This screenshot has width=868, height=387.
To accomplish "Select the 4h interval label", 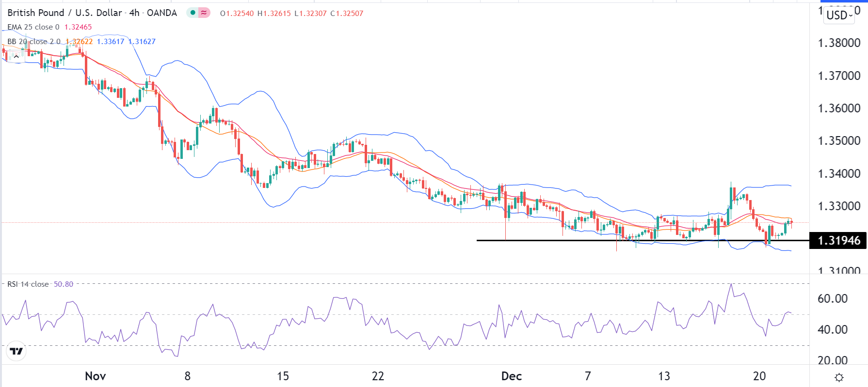I will tap(134, 13).
